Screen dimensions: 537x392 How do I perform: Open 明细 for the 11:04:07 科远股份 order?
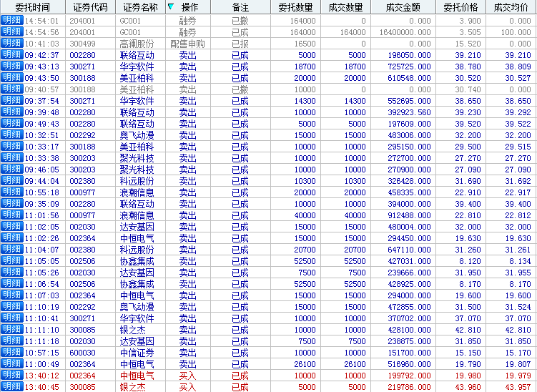click(12, 250)
